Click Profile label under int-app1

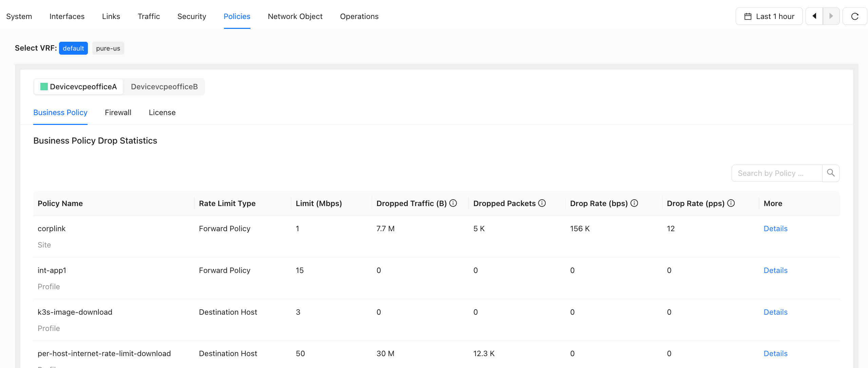coord(49,287)
